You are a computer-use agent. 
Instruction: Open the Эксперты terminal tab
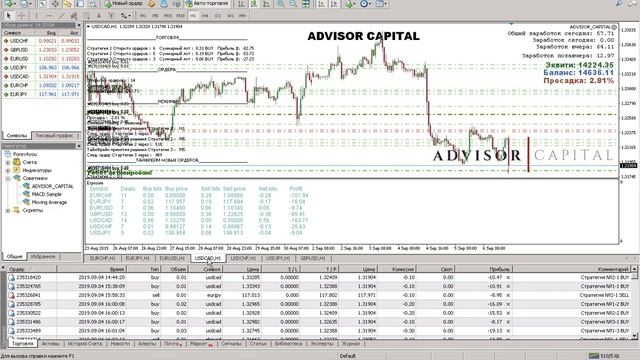point(322,344)
